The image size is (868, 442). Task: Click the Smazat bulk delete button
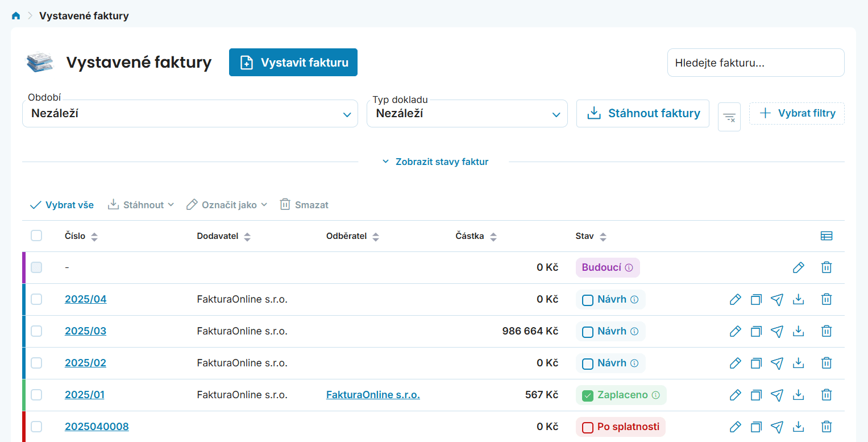coord(304,205)
